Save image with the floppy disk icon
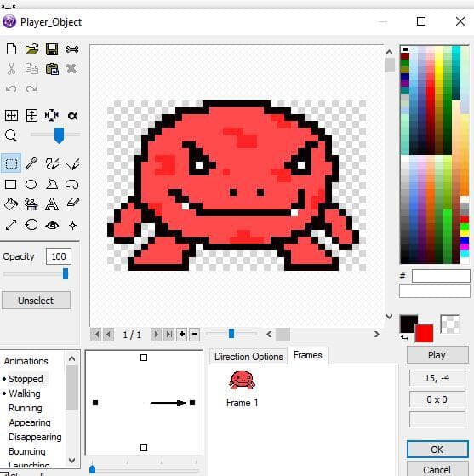Image resolution: width=474 pixels, height=476 pixels. pos(52,49)
